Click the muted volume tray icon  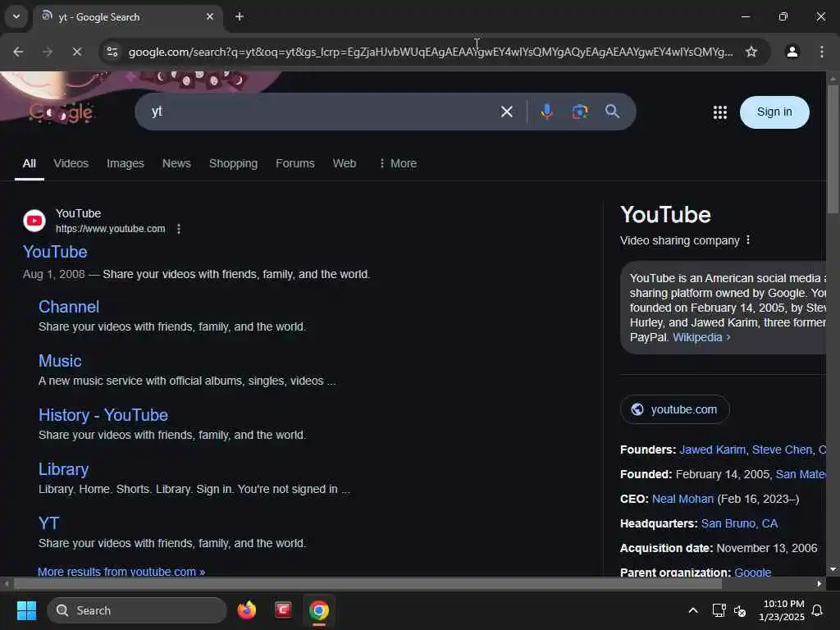pos(740,610)
